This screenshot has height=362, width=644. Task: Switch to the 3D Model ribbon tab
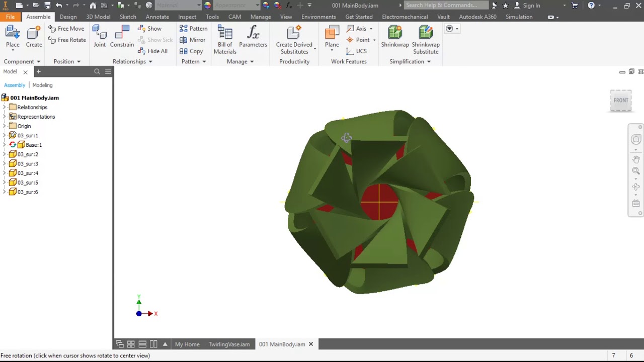98,17
